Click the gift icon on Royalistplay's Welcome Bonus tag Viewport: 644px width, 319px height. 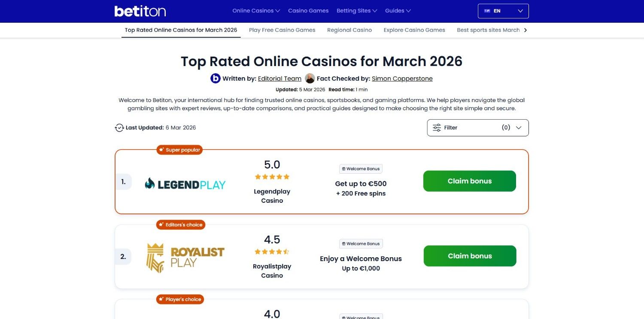tap(343, 244)
